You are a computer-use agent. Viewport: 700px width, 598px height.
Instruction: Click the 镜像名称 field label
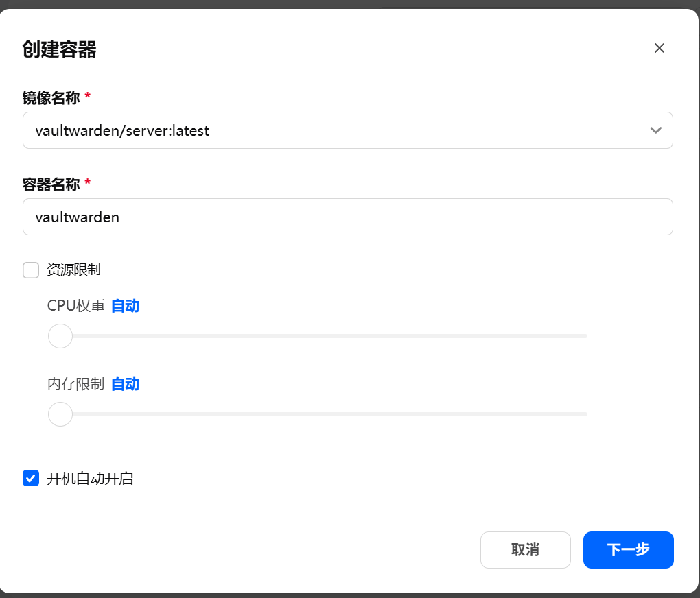51,98
